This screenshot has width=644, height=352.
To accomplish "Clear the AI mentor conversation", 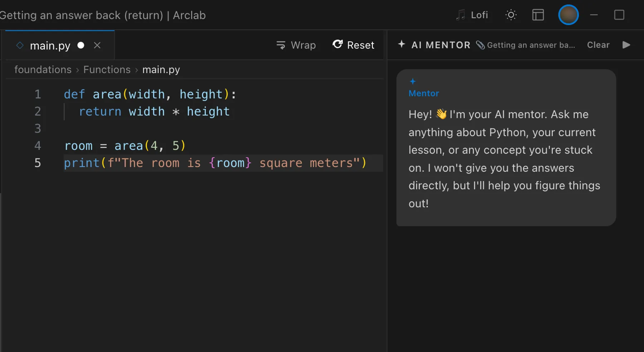I will (598, 45).
